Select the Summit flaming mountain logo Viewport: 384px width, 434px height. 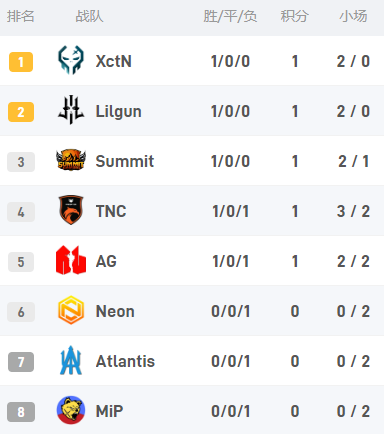coord(71,160)
